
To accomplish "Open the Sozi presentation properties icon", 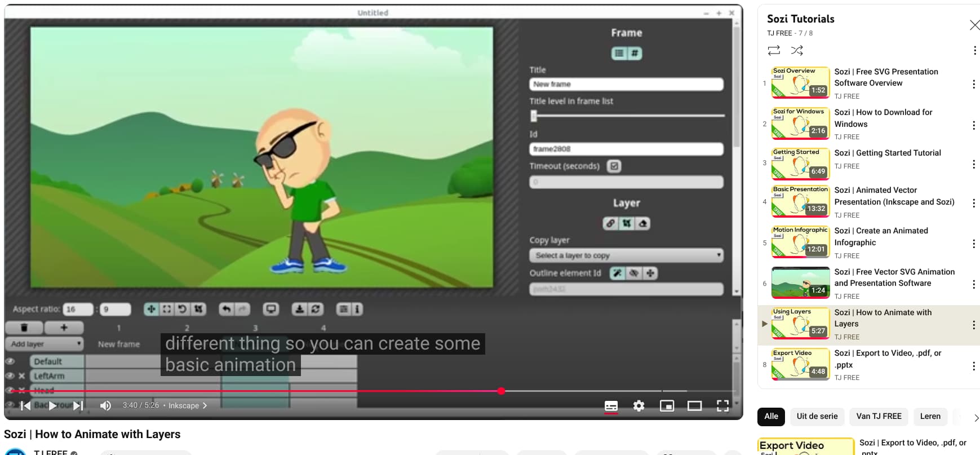I will click(343, 309).
